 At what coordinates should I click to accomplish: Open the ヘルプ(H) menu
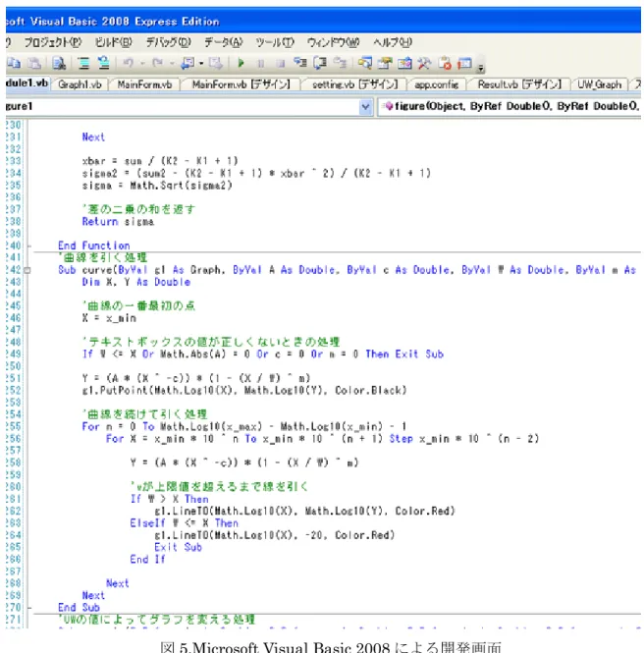(x=392, y=42)
